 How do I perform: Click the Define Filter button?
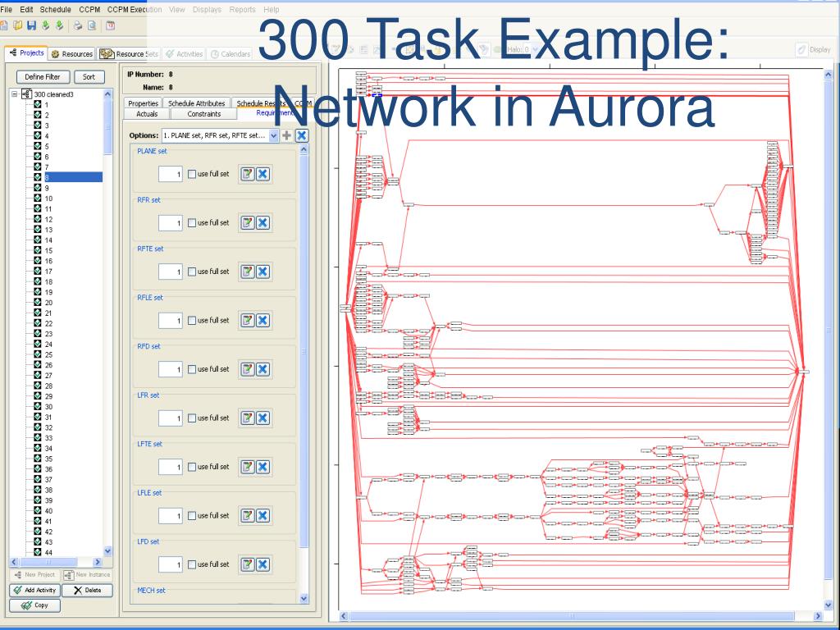click(43, 76)
